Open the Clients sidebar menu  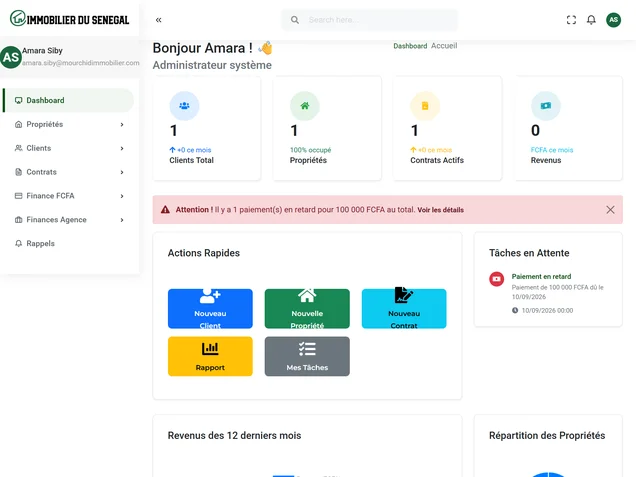coord(69,148)
